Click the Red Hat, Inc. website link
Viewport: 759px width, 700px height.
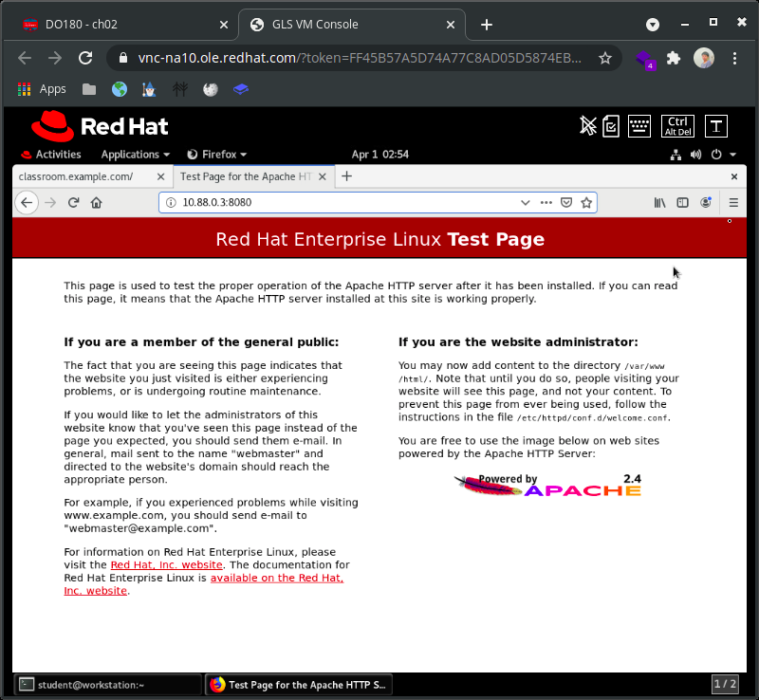click(x=167, y=565)
